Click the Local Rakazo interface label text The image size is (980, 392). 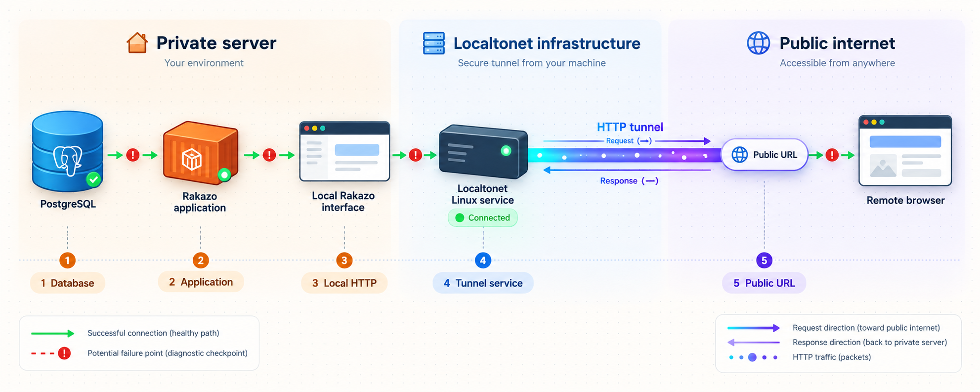tap(343, 201)
